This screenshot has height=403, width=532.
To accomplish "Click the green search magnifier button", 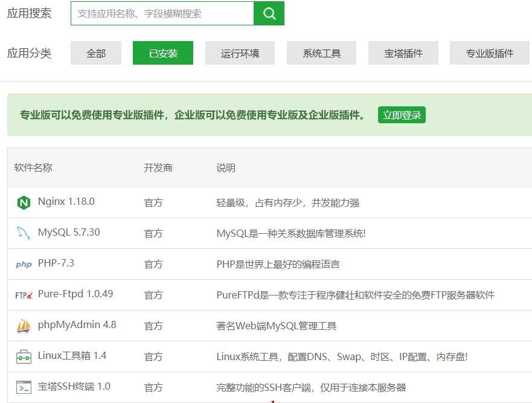I will 269,13.
